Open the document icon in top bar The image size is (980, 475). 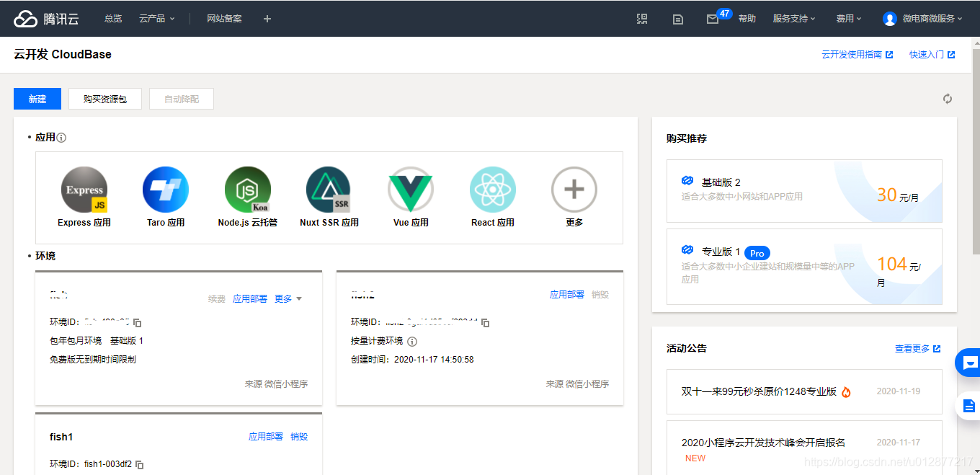pos(678,19)
